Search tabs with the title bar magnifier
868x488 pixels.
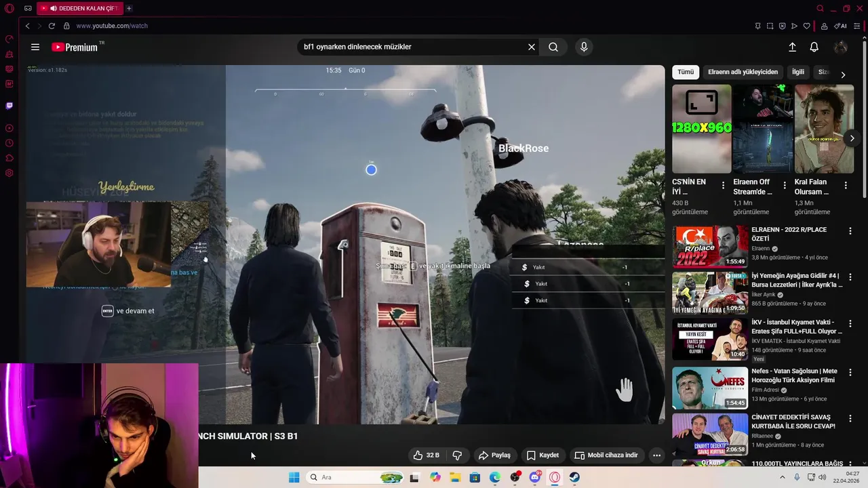coord(820,8)
